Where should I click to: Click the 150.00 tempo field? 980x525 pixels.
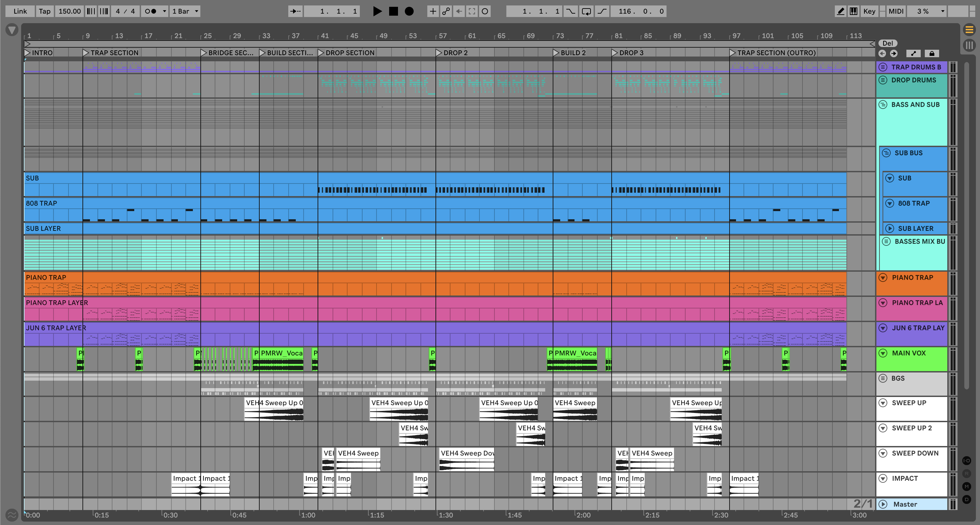tap(70, 11)
